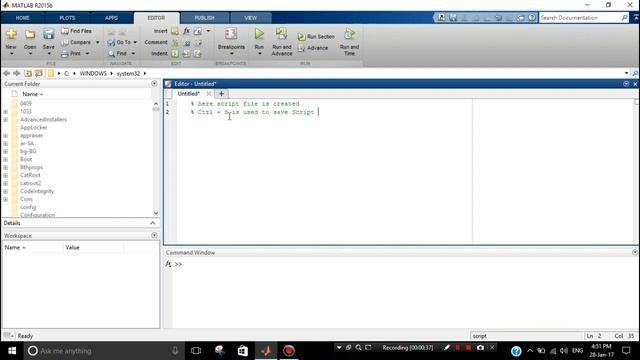Switch to the VIEW tab

pyautogui.click(x=250, y=18)
